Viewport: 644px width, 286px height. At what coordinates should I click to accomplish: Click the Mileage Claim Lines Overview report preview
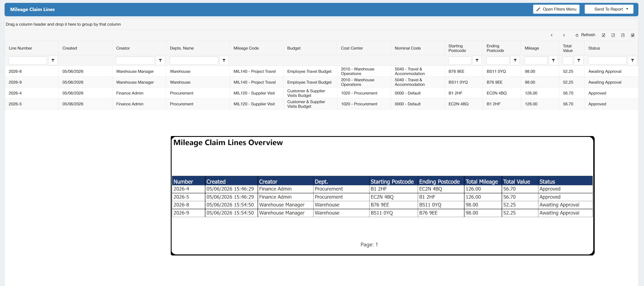pos(383,196)
